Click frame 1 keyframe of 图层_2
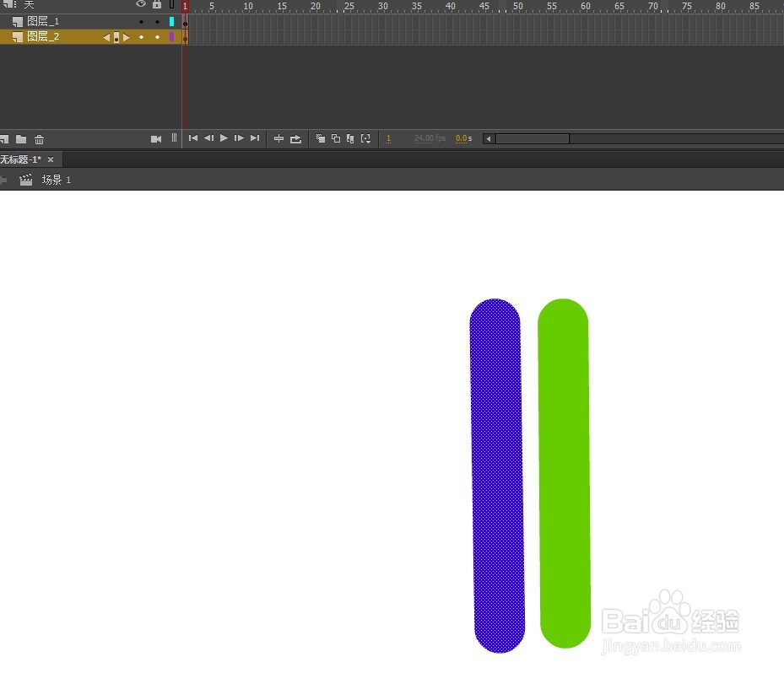The width and height of the screenshot is (784, 673). [x=185, y=37]
